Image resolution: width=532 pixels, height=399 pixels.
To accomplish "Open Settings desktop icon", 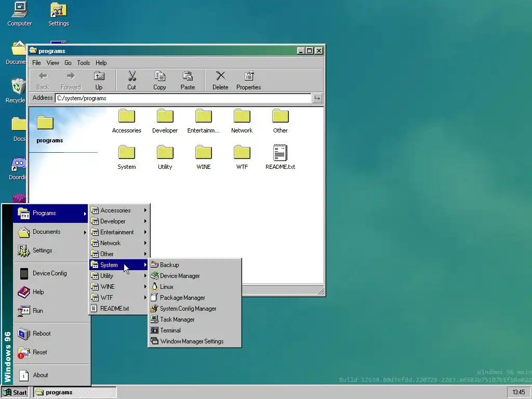I will click(58, 14).
